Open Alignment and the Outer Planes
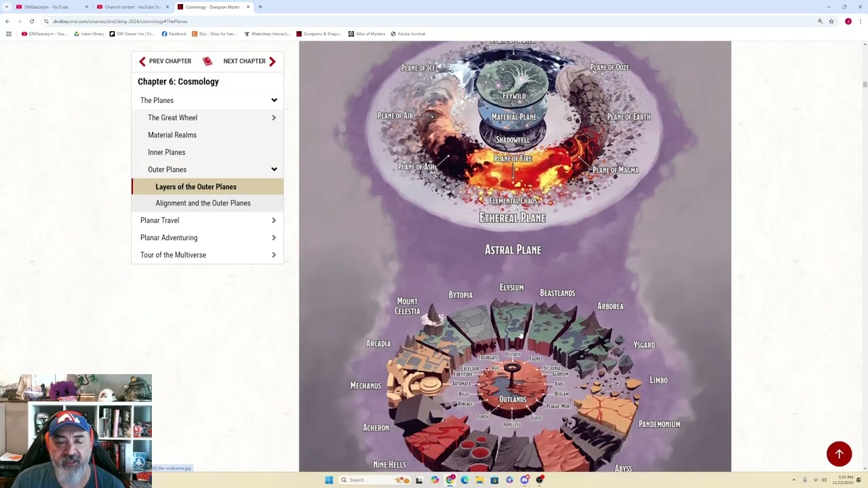This screenshot has height=488, width=868. point(203,203)
